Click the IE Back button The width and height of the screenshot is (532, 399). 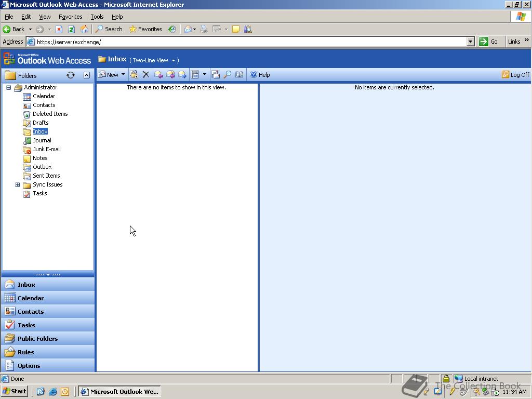tap(14, 29)
